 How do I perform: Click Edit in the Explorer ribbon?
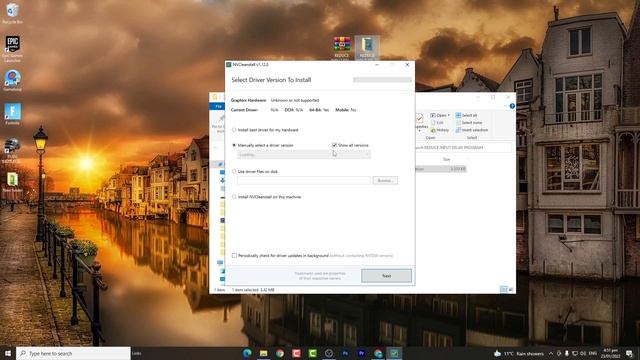click(437, 123)
